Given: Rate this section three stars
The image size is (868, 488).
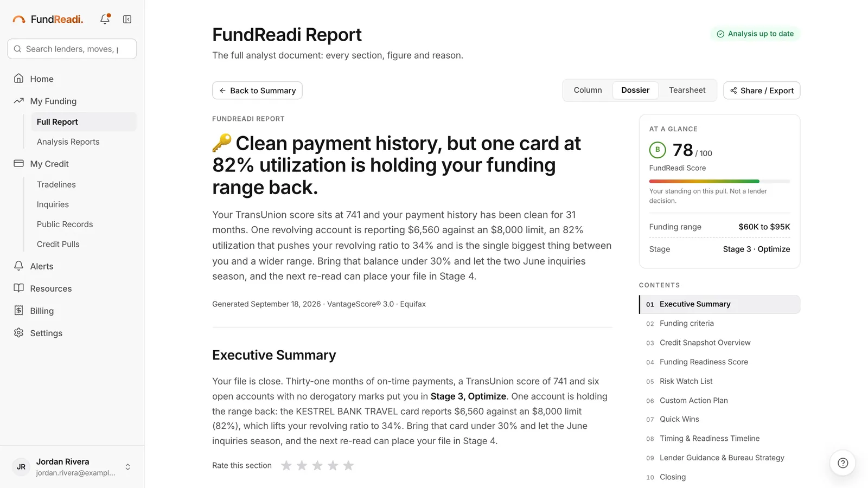Looking at the screenshot, I should (x=317, y=465).
